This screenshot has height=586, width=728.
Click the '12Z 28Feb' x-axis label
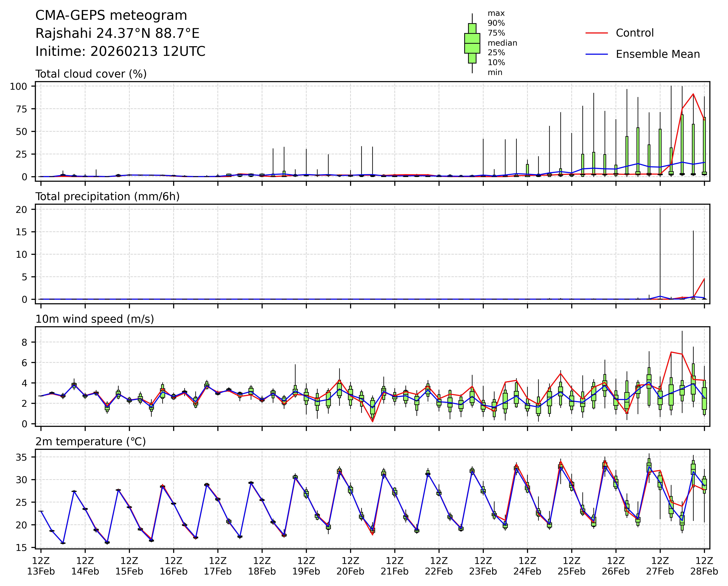(704, 566)
